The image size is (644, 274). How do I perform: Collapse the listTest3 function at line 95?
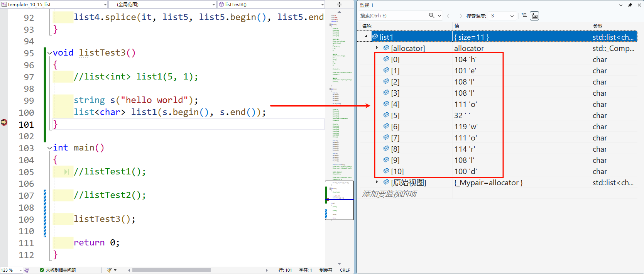pyautogui.click(x=49, y=53)
